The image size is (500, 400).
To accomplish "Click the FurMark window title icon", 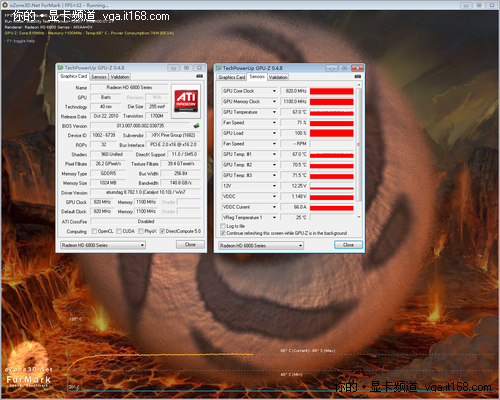I will [x=5, y=5].
